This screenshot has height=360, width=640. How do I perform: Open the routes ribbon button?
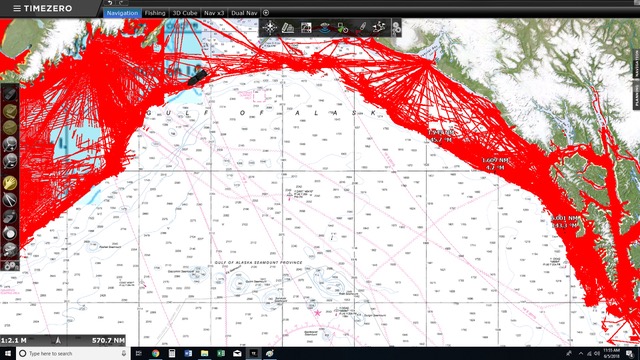point(379,27)
